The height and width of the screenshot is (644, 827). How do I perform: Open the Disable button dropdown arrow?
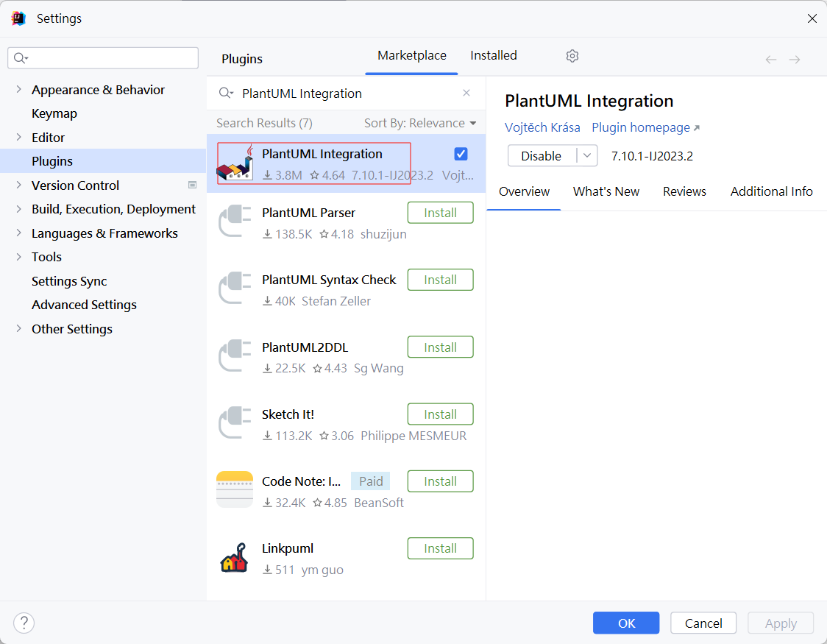coord(587,155)
